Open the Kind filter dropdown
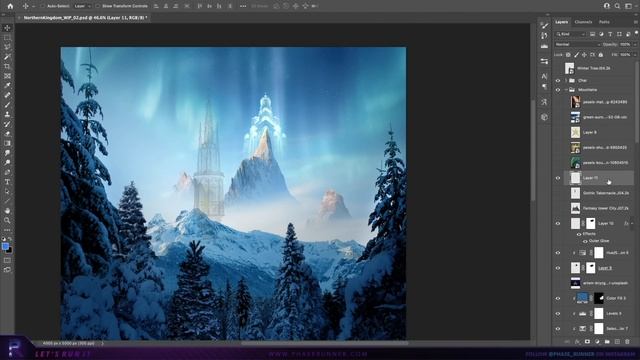The width and height of the screenshot is (640, 360). pyautogui.click(x=571, y=34)
